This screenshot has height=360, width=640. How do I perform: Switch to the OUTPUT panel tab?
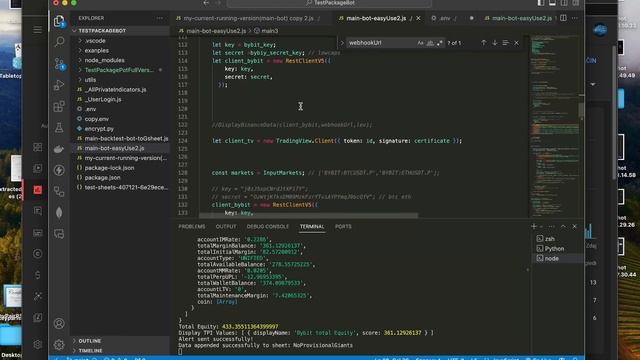click(x=226, y=226)
